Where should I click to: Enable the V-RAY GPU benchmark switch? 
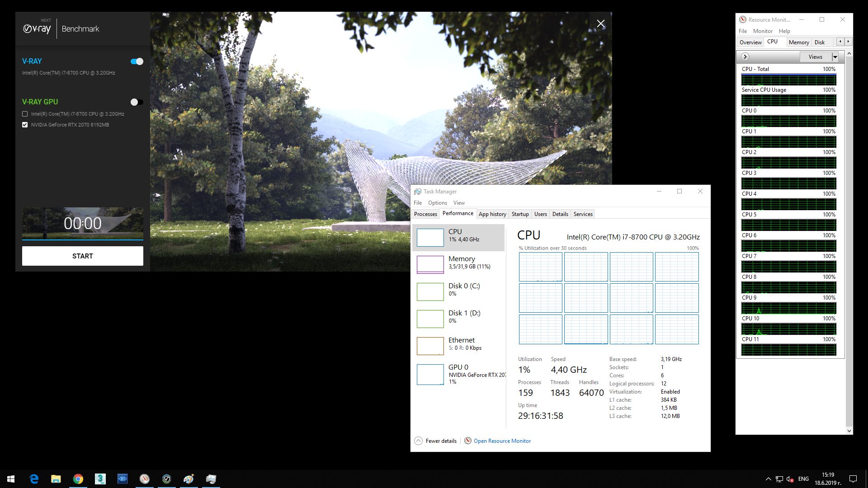pos(137,102)
